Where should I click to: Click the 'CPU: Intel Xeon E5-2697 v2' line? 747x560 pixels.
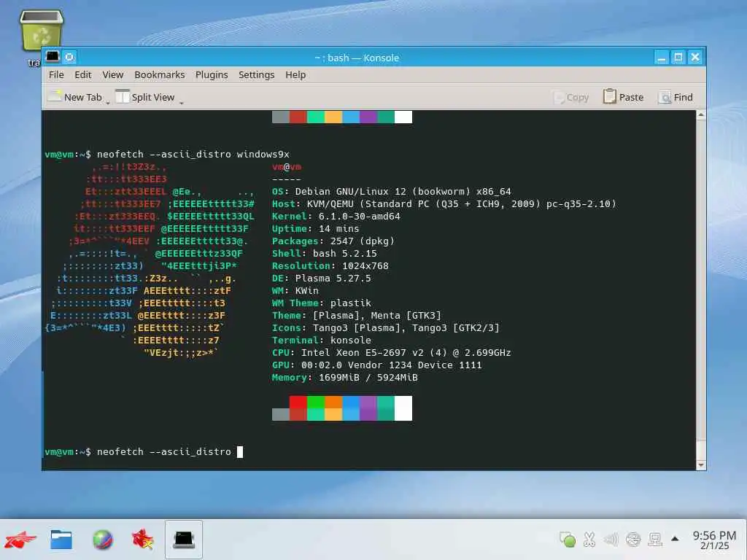tap(392, 352)
